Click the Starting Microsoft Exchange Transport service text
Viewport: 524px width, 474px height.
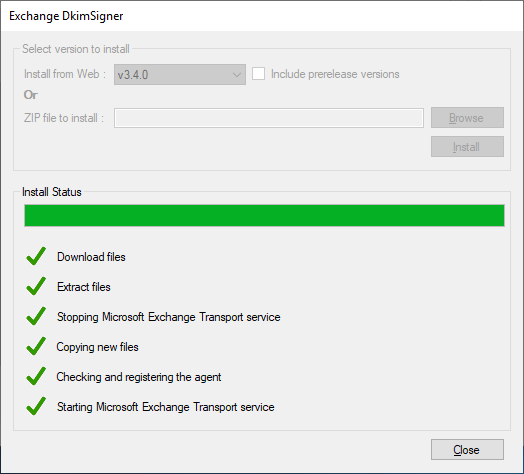(x=165, y=407)
